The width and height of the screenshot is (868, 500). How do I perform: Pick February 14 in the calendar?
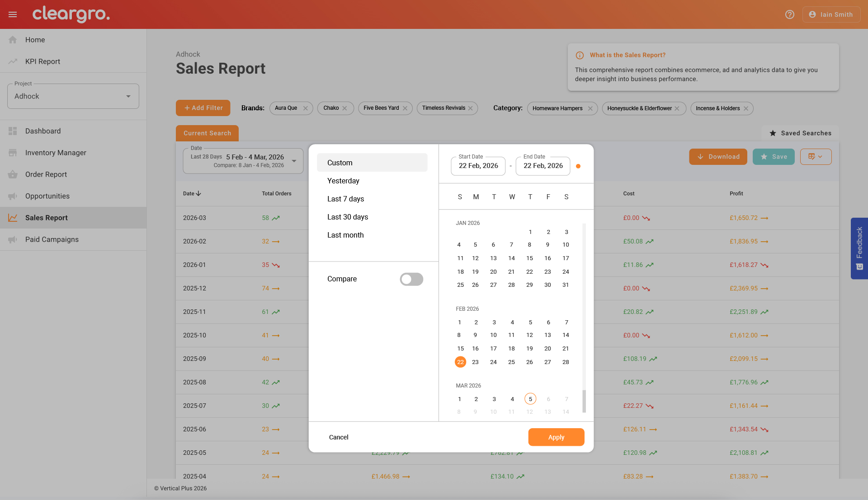coord(566,335)
